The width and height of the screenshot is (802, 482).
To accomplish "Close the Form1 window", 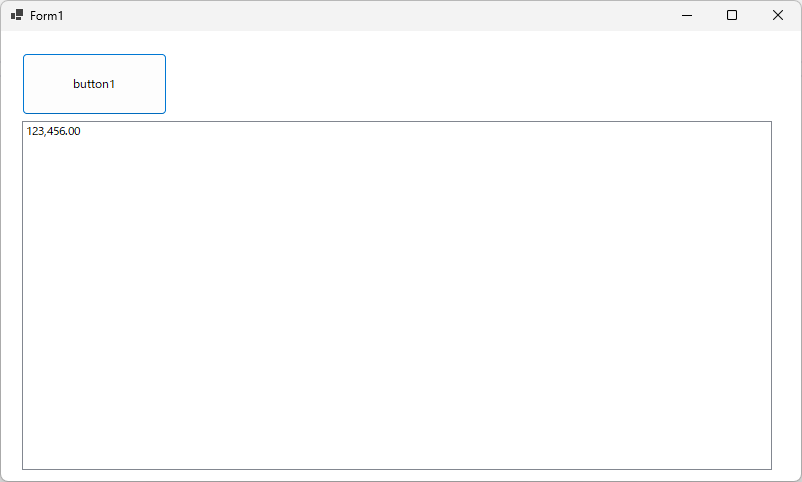I will tap(778, 15).
